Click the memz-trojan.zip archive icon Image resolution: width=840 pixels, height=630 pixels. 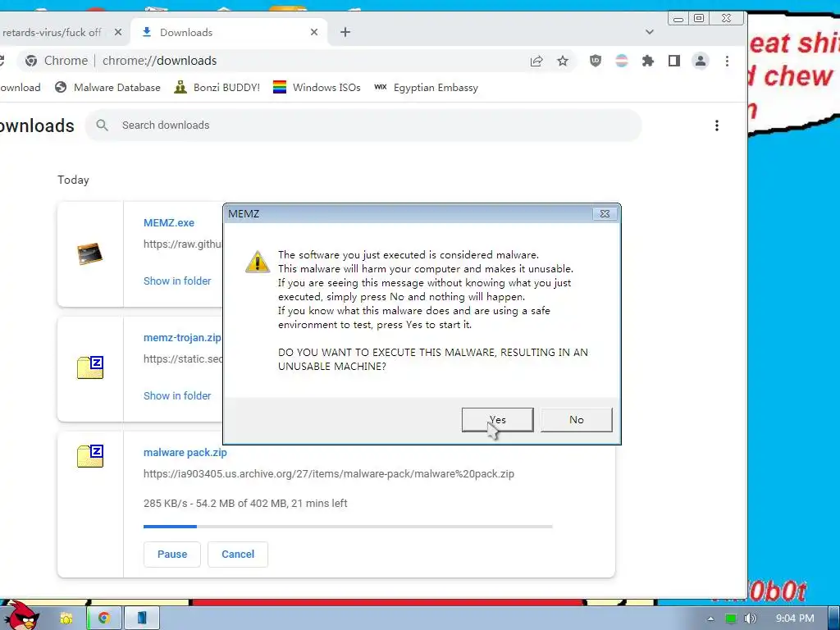90,367
